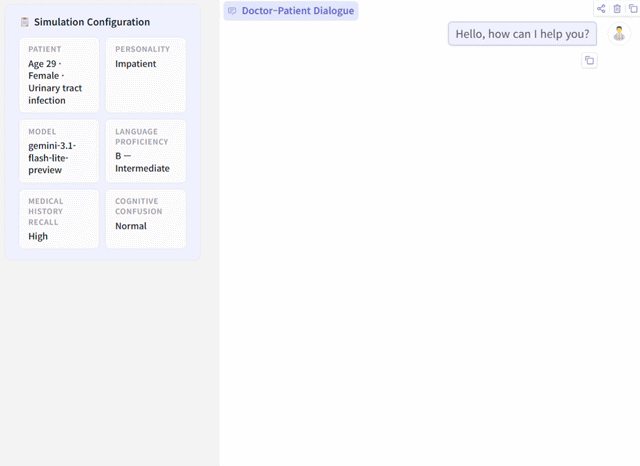This screenshot has height=466, width=640.
Task: Click the Simulation Configuration clipboard icon
Action: tap(25, 22)
